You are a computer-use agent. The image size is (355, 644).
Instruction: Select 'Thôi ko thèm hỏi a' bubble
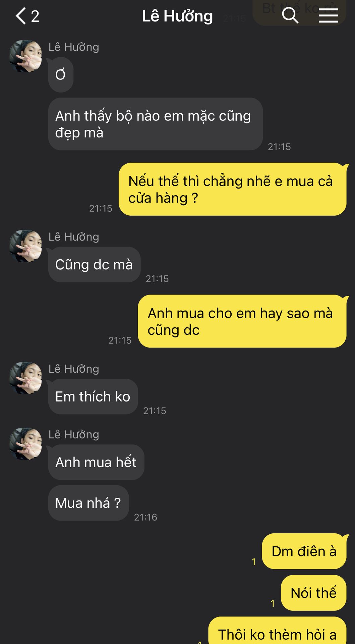(x=277, y=631)
